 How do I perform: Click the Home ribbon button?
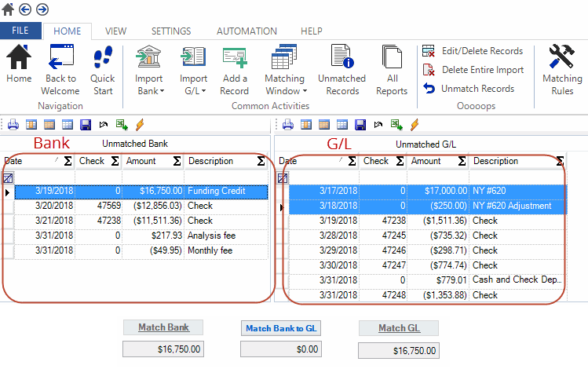[19, 63]
